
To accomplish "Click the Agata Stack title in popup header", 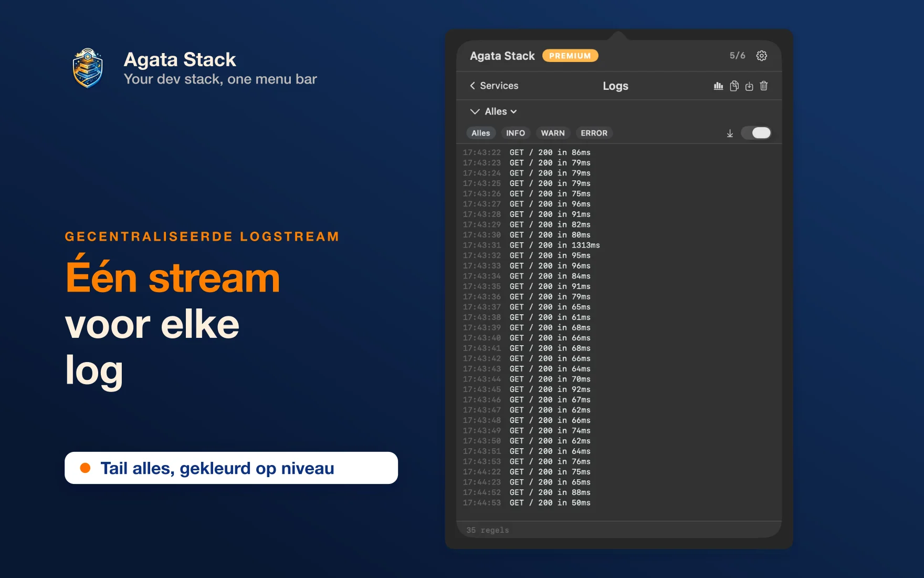I will pyautogui.click(x=502, y=56).
